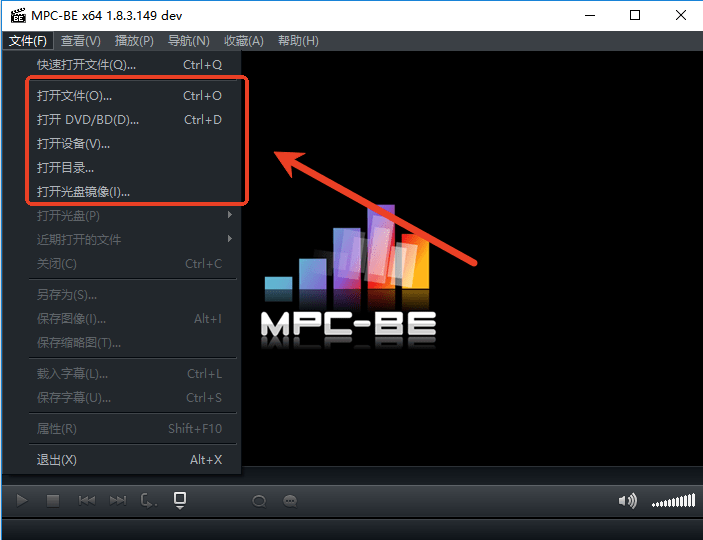The width and height of the screenshot is (703, 540).
Task: Click the skip to next track icon
Action: (118, 500)
